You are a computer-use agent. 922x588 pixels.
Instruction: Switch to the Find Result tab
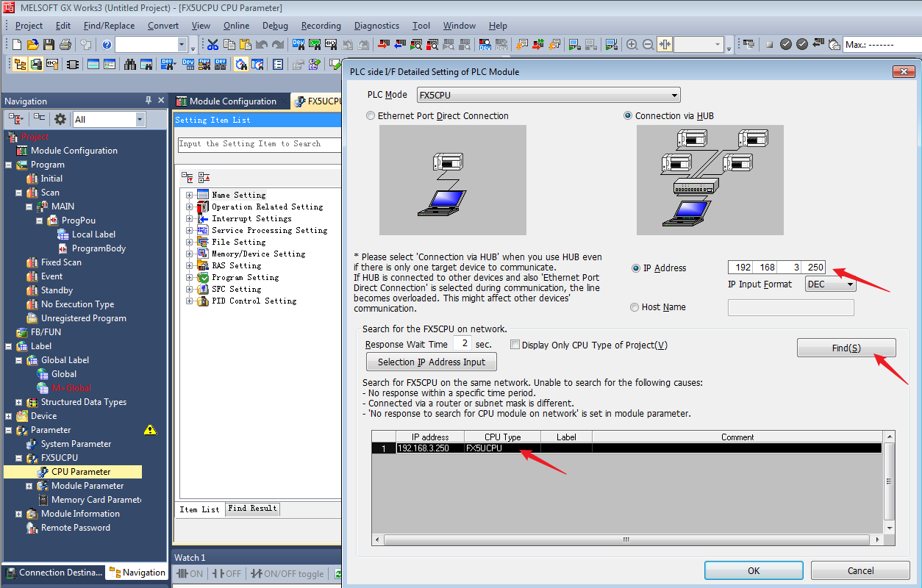[252, 509]
